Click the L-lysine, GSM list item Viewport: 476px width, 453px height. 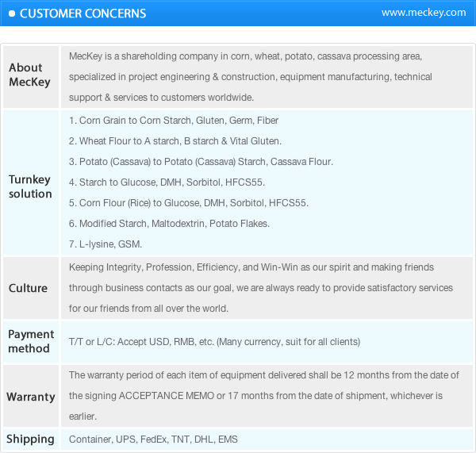click(x=106, y=244)
